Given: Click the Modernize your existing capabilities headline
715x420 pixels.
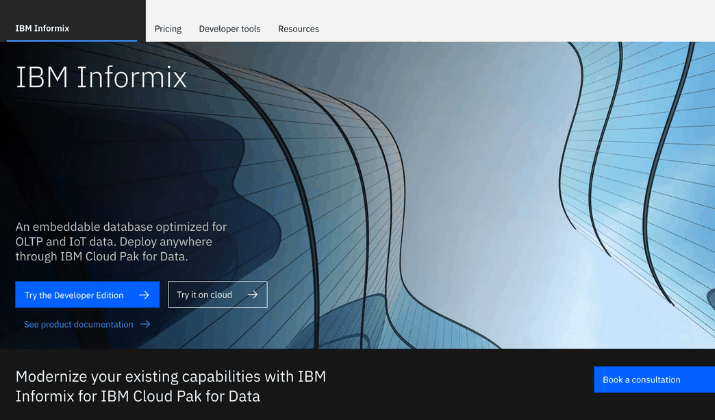Looking at the screenshot, I should click(x=170, y=386).
